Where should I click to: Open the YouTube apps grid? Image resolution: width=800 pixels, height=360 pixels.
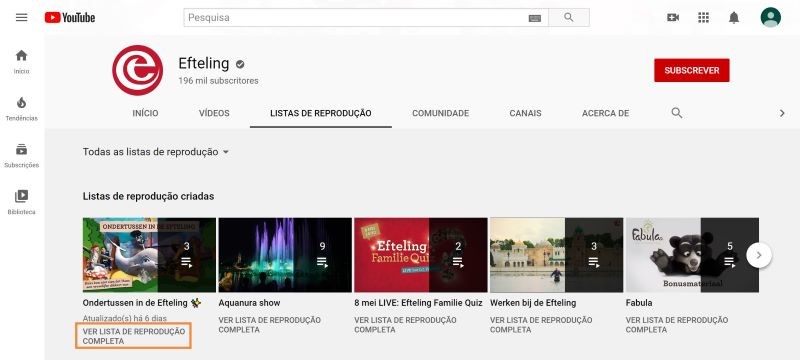[704, 17]
